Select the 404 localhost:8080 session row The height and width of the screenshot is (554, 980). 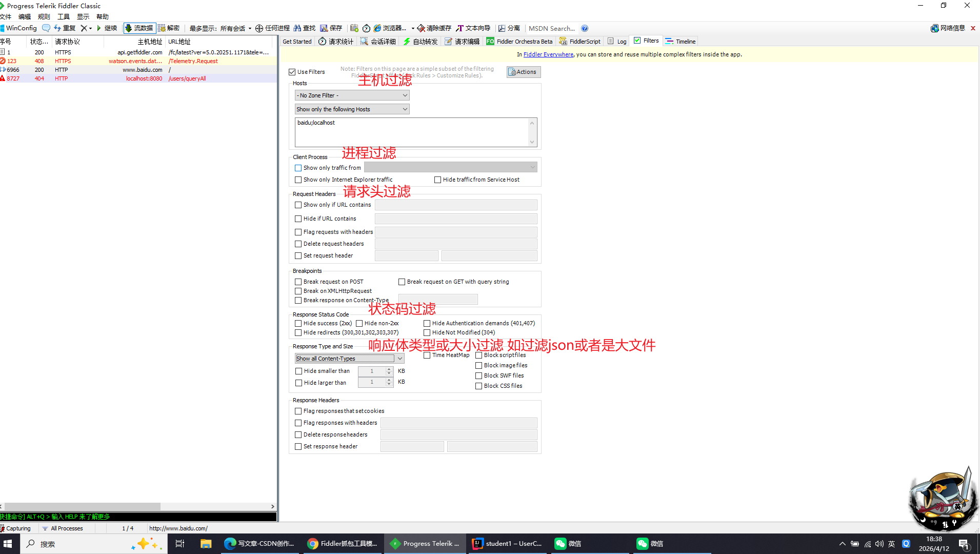click(x=138, y=78)
